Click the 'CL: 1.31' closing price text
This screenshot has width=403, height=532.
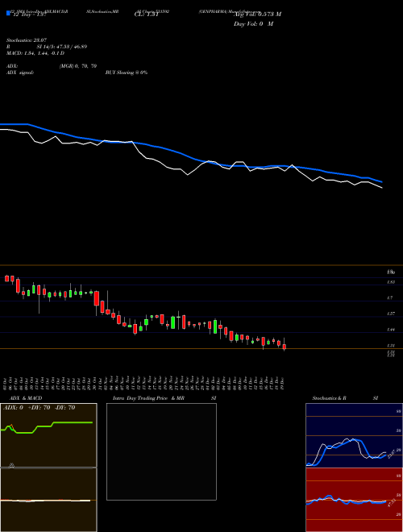coord(147,15)
